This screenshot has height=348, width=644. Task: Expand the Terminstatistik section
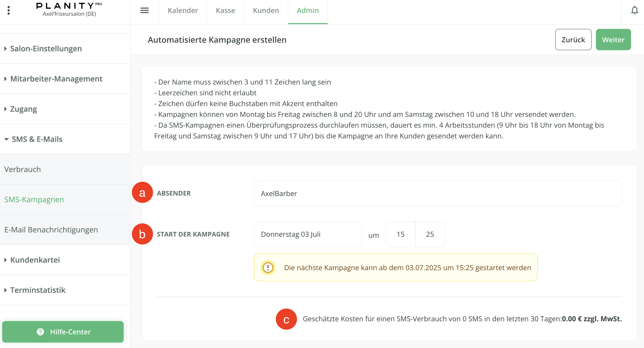click(37, 290)
